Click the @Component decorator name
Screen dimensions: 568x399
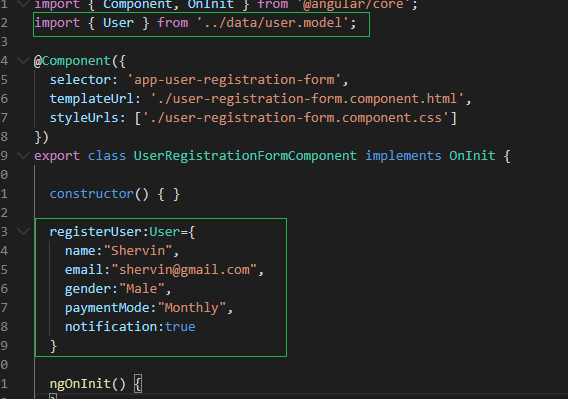(72, 61)
